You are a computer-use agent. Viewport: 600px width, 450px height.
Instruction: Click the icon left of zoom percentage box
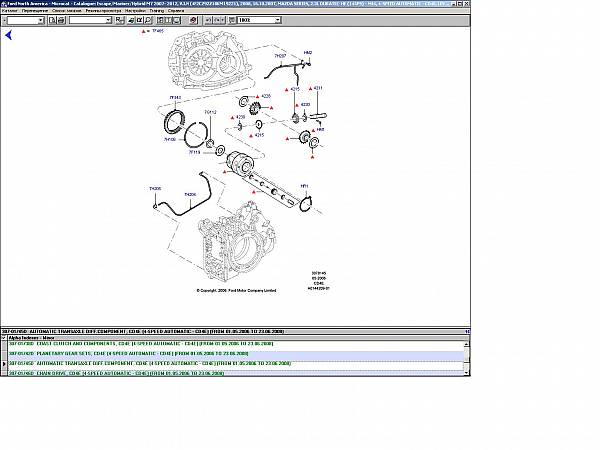pos(232,20)
